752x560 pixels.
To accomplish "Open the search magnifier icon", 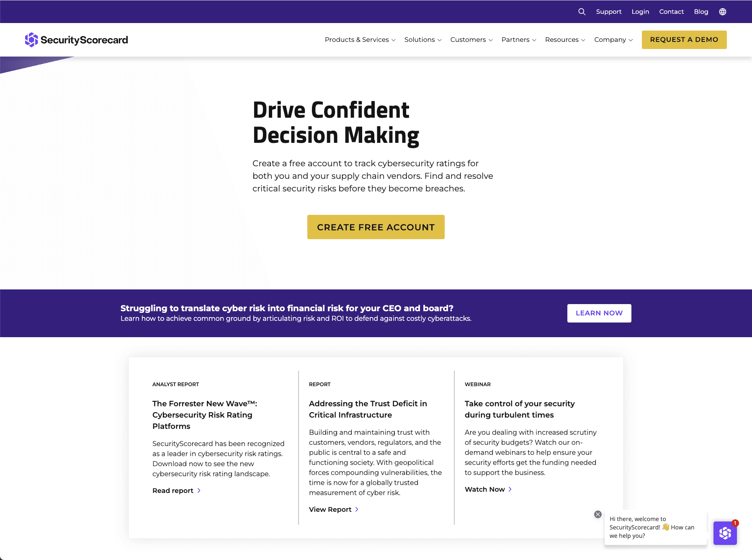I will [x=582, y=12].
